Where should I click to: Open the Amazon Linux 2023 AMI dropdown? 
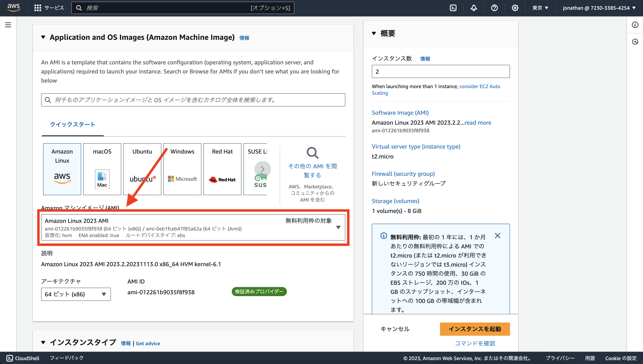click(338, 227)
